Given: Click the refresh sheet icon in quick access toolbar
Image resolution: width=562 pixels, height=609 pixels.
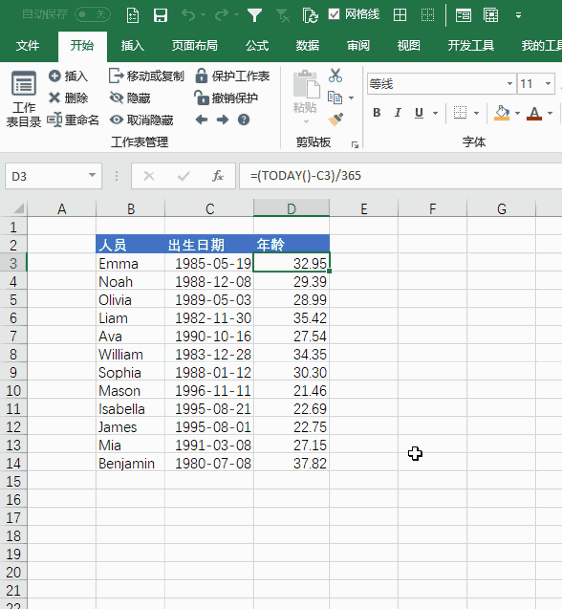Looking at the screenshot, I should tap(310, 16).
